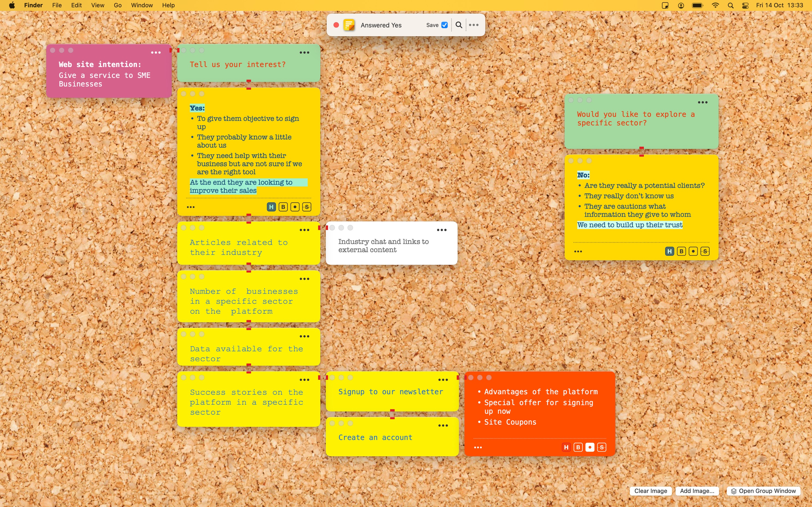The height and width of the screenshot is (507, 812).
Task: Click the red dot in Answered Yes toolbar
Action: click(x=336, y=25)
